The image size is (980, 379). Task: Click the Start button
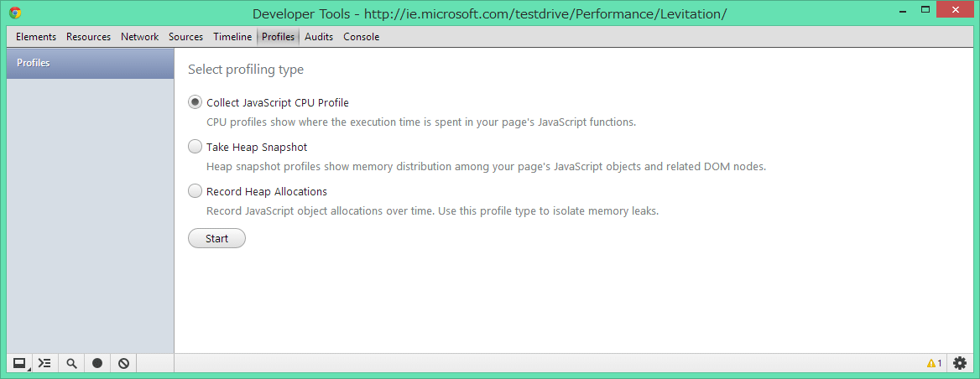coord(216,238)
